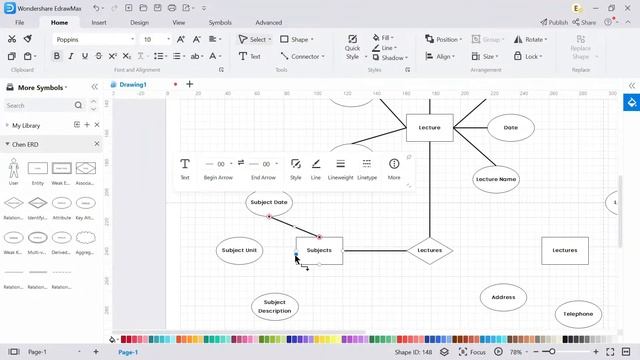Pick the black color swatch

point(565,339)
